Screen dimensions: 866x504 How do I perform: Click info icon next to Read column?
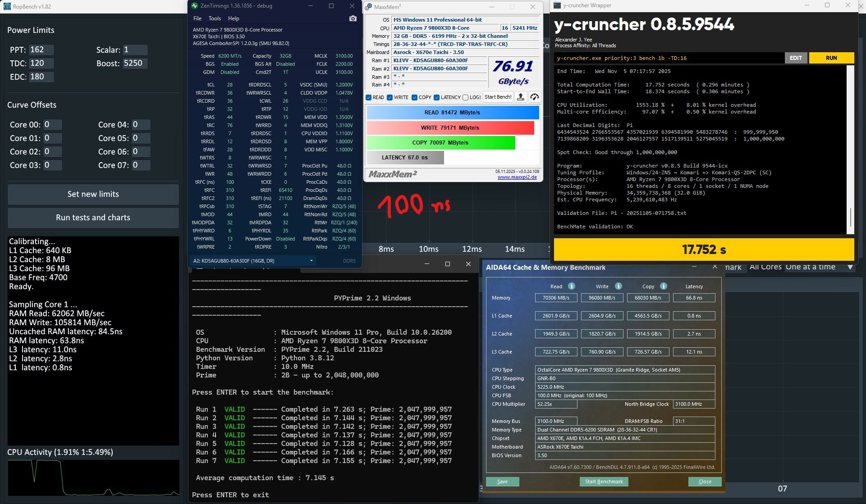571,286
